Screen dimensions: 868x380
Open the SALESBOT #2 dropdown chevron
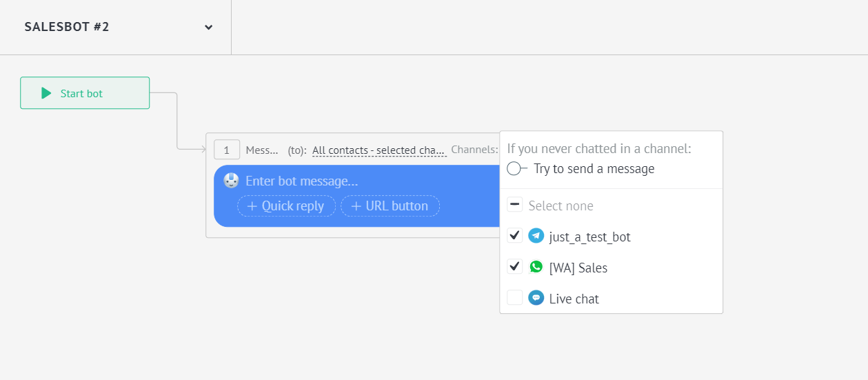point(208,28)
